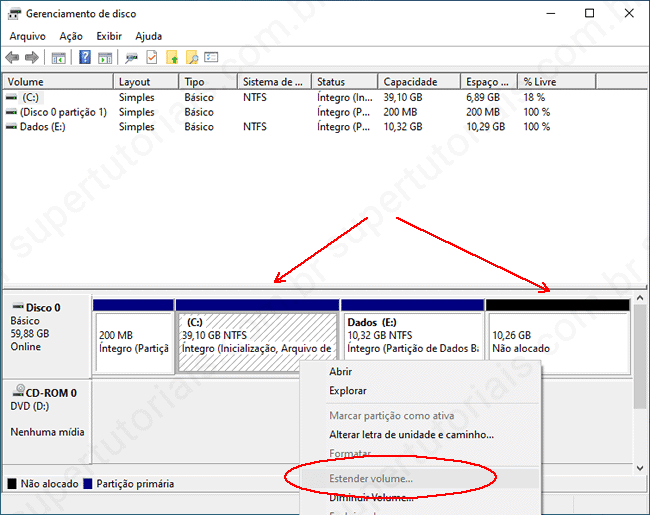This screenshot has height=515, width=650.
Task: Click the blue Help question mark icon
Action: [86, 57]
